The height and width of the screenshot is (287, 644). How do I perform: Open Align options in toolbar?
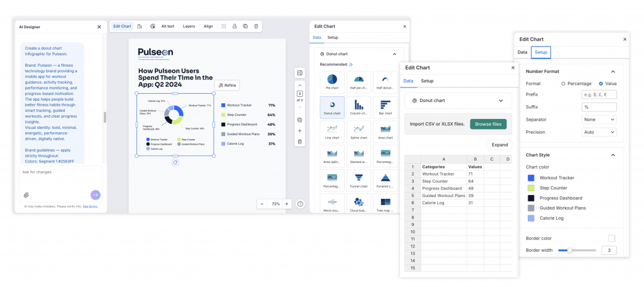pyautogui.click(x=208, y=26)
